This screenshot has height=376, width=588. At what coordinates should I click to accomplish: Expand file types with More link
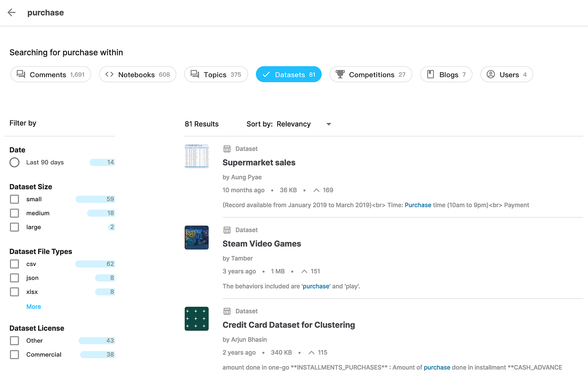34,307
